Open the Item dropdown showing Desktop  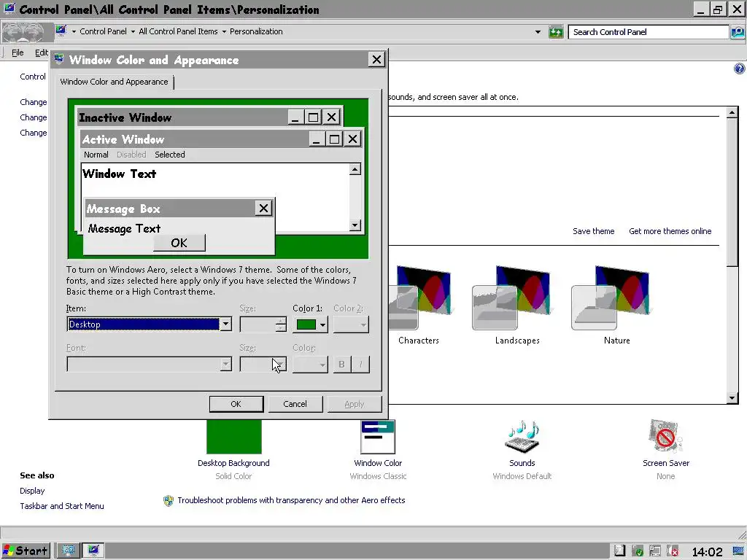(x=149, y=324)
